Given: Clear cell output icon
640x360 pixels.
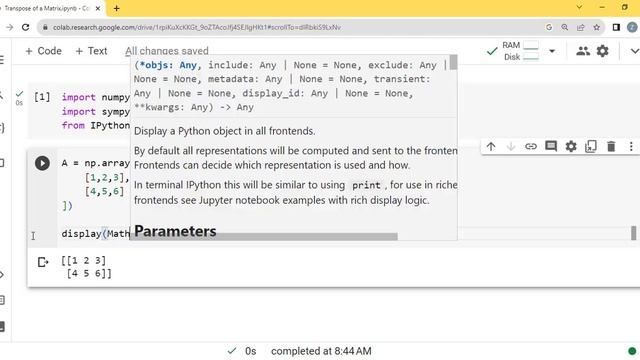Looking at the screenshot, I should 43,262.
